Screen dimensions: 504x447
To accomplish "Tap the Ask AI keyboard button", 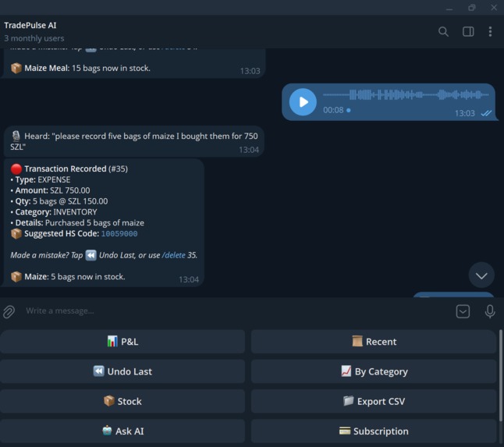I will tap(122, 431).
